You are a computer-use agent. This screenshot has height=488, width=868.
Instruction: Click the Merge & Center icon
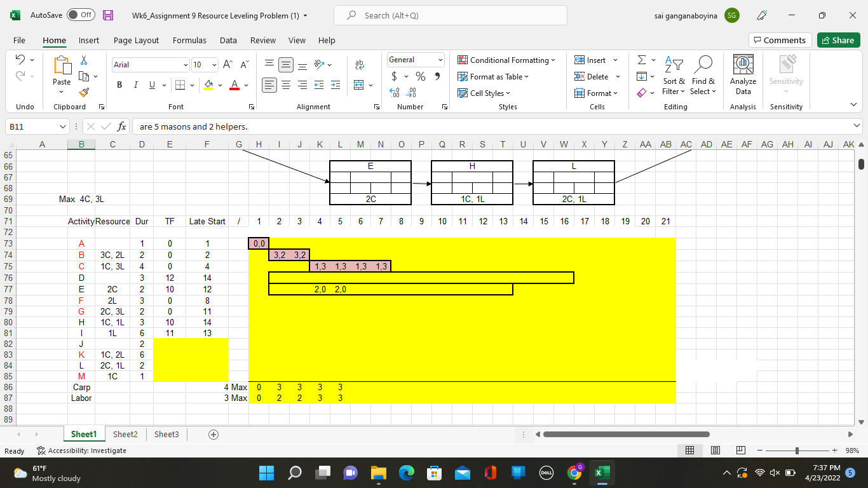(358, 85)
